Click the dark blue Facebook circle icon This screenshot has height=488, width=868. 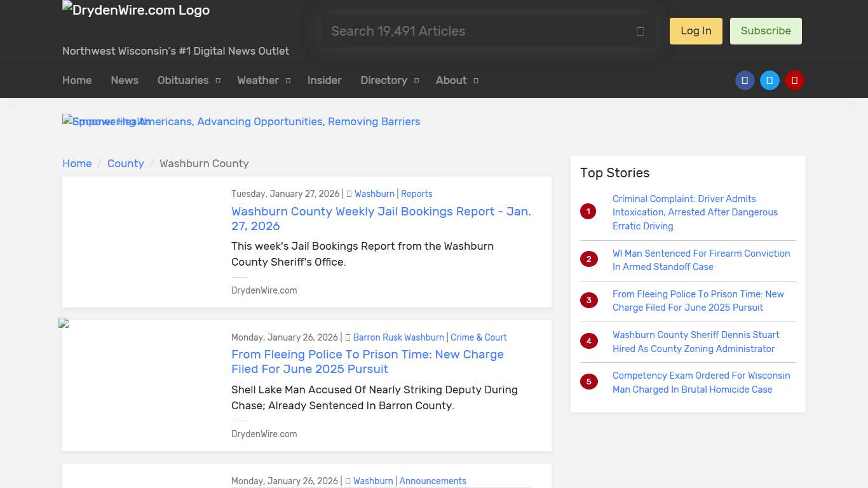coord(745,81)
